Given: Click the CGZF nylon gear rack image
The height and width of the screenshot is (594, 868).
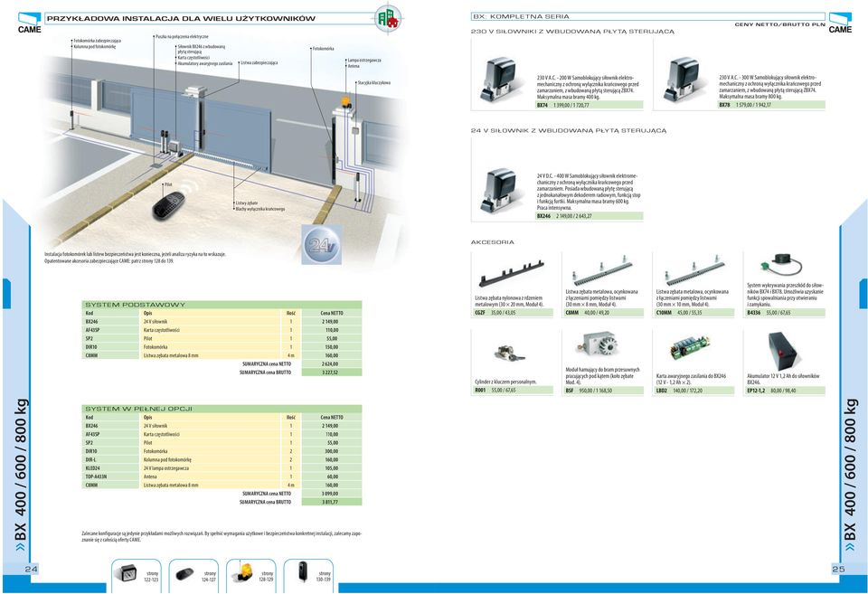Looking at the screenshot, I should coord(512,273).
